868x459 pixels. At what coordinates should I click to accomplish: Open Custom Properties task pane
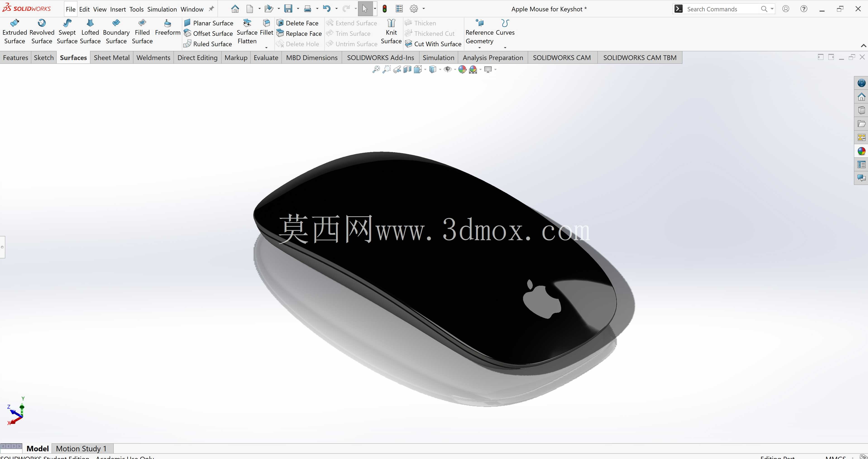861,164
